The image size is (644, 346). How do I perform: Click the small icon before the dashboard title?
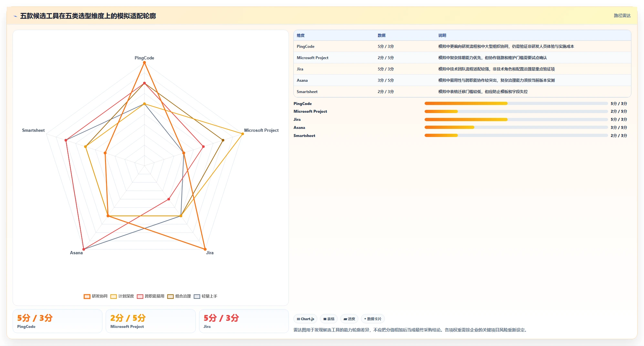point(15,16)
